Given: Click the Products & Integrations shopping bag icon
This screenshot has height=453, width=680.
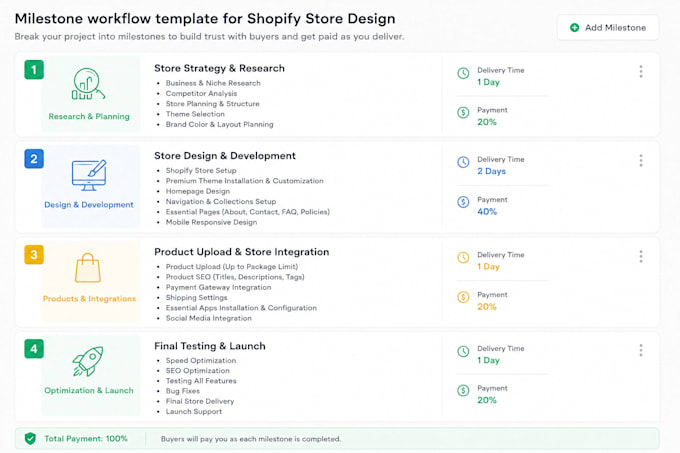Looking at the screenshot, I should coord(88,268).
